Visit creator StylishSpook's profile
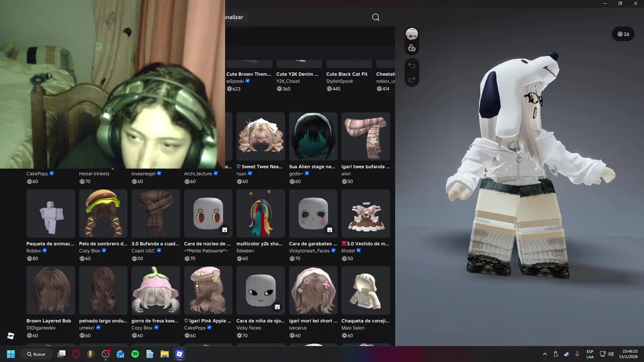Screen dimensions: 644x362 click(340, 81)
